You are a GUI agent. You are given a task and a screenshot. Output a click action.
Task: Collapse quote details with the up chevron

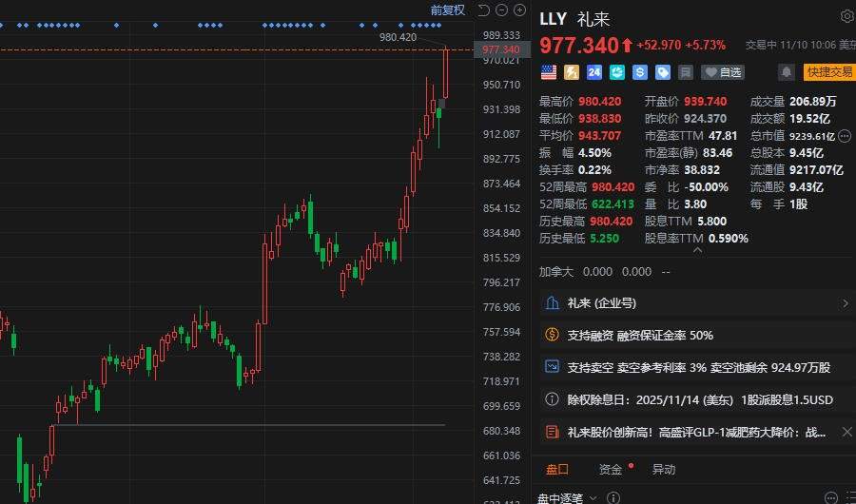click(x=697, y=250)
